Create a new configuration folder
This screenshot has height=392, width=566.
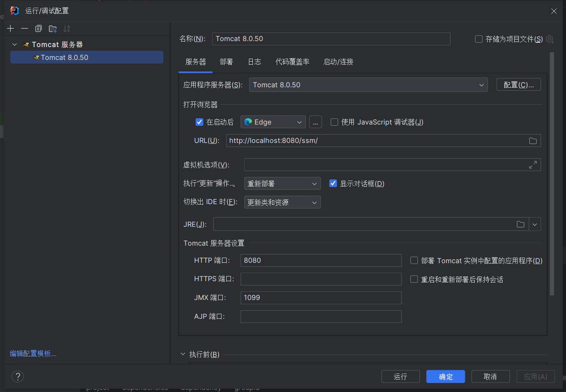pyautogui.click(x=53, y=29)
